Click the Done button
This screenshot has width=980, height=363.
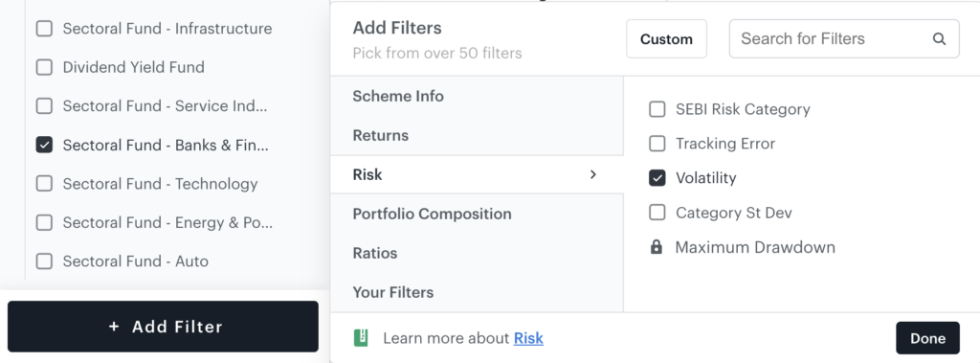coord(927,339)
